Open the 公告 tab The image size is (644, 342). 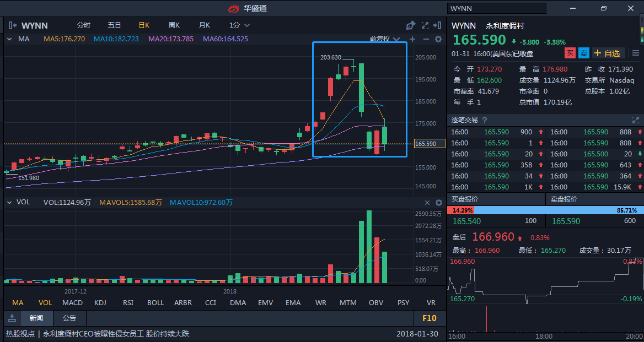coord(69,318)
